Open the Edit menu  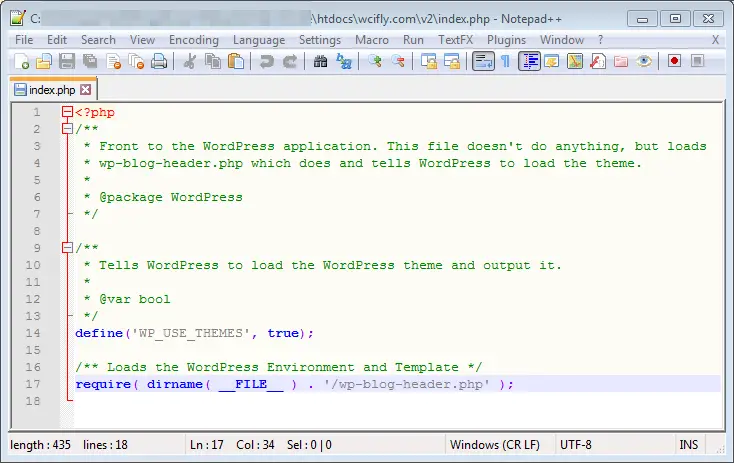click(x=57, y=40)
